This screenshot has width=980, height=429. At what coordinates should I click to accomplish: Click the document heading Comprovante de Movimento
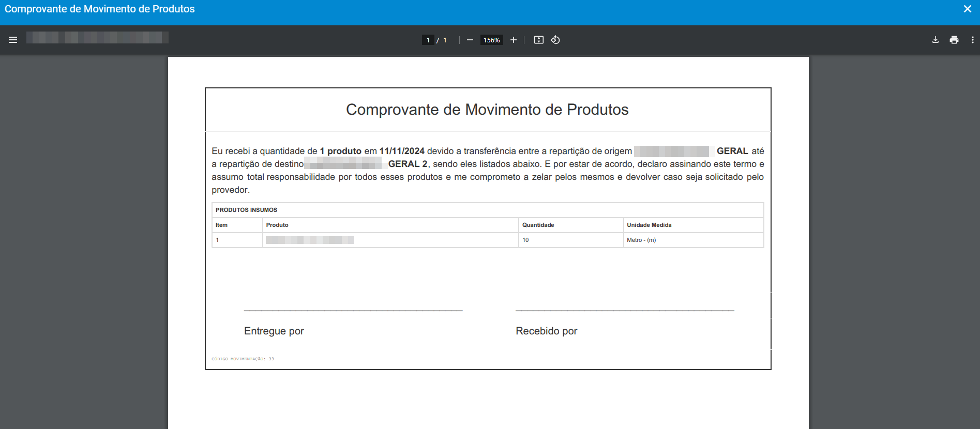(487, 110)
